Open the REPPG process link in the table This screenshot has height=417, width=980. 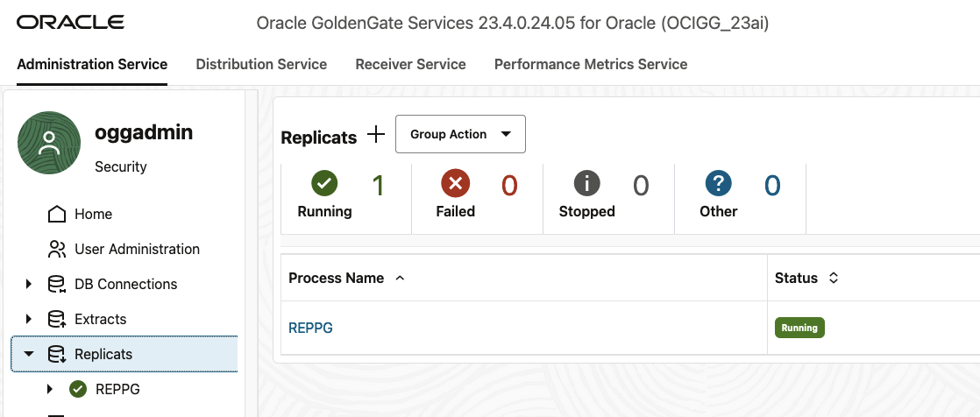click(310, 328)
